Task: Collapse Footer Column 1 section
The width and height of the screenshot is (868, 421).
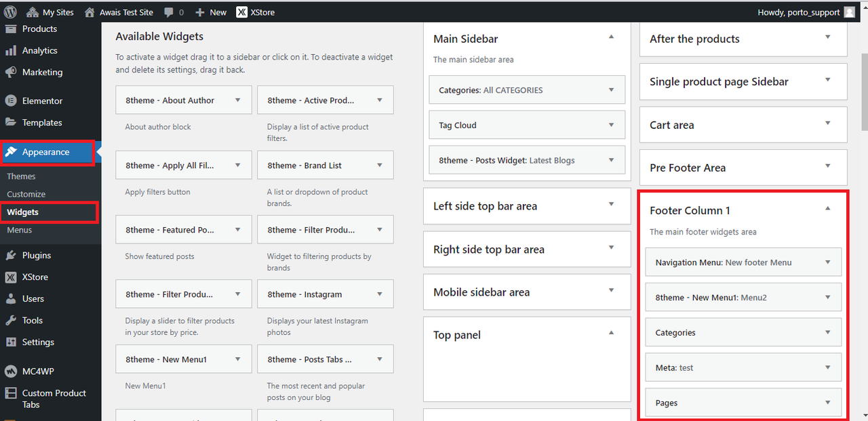Action: (x=827, y=209)
